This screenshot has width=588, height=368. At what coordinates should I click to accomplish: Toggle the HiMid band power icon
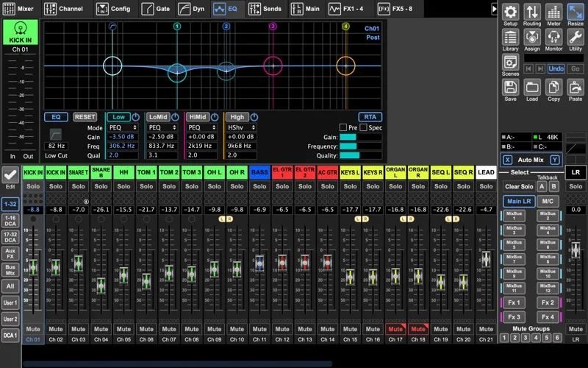[215, 117]
